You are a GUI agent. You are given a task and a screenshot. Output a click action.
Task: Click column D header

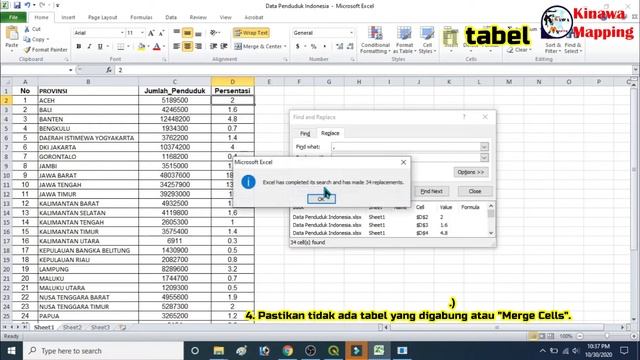point(233,82)
